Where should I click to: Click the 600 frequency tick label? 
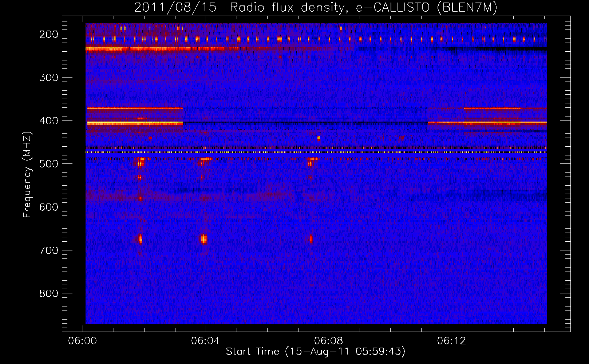click(49, 207)
